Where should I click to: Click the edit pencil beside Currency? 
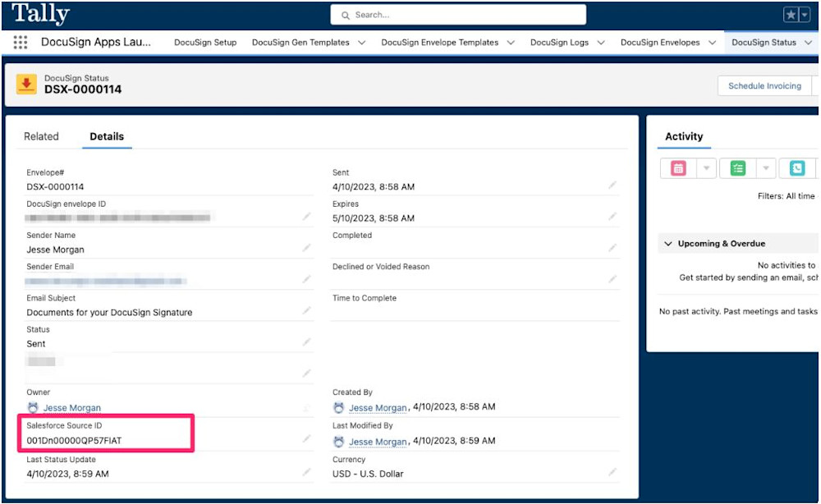tap(612, 472)
